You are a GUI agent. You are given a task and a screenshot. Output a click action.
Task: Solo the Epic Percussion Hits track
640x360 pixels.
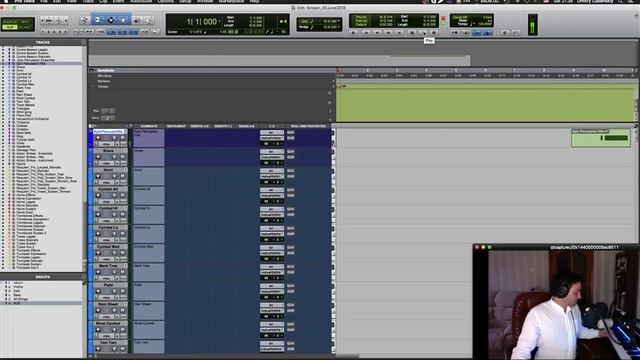pyautogui.click(x=114, y=138)
